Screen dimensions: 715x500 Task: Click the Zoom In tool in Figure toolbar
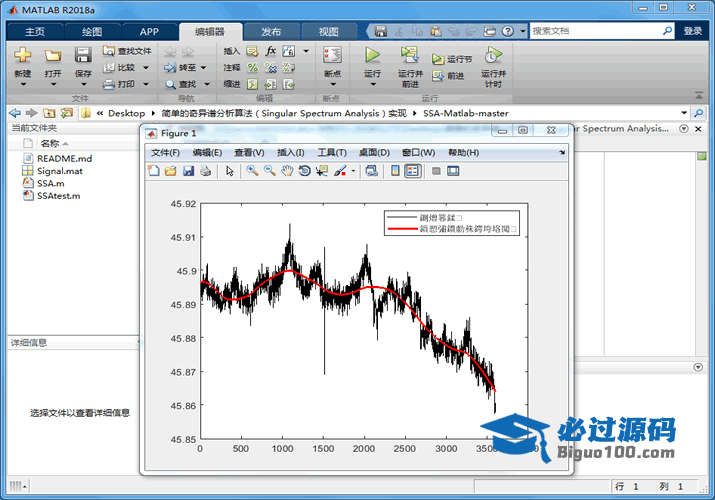pos(253,171)
